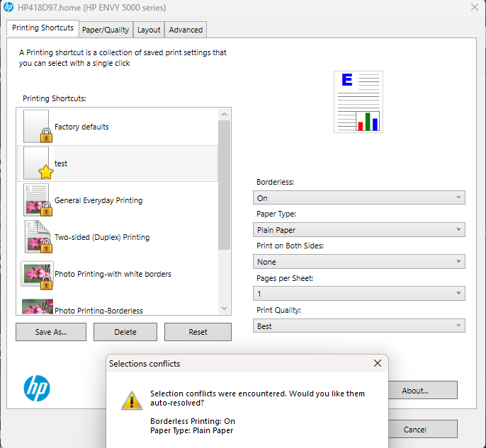This screenshot has width=486, height=448.
Task: Click the General Everyday Printing icon
Action: (x=38, y=200)
